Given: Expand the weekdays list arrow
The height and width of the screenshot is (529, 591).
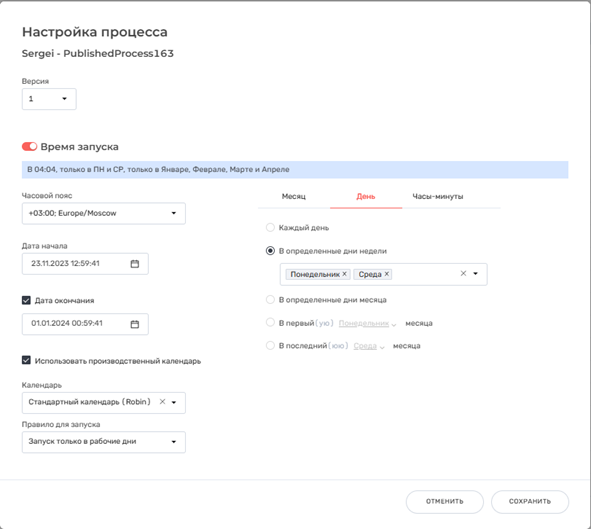Looking at the screenshot, I should 476,274.
